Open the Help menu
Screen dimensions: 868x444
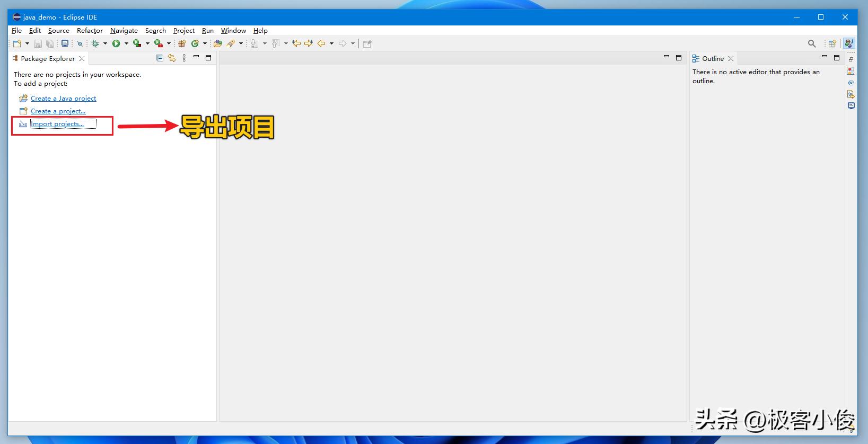[260, 31]
